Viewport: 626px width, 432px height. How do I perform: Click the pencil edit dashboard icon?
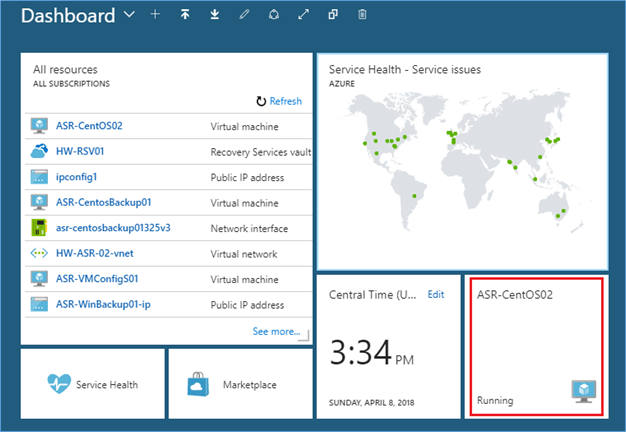coord(244,15)
